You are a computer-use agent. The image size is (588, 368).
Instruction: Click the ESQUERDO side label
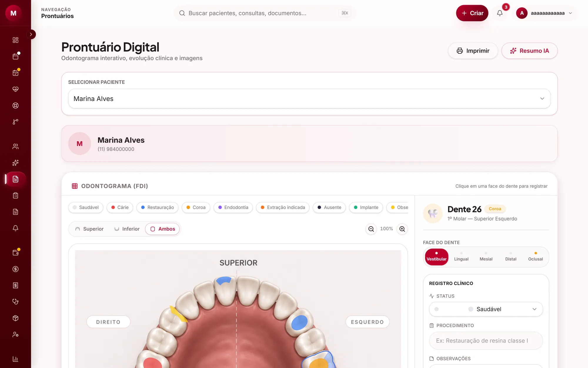(x=367, y=322)
